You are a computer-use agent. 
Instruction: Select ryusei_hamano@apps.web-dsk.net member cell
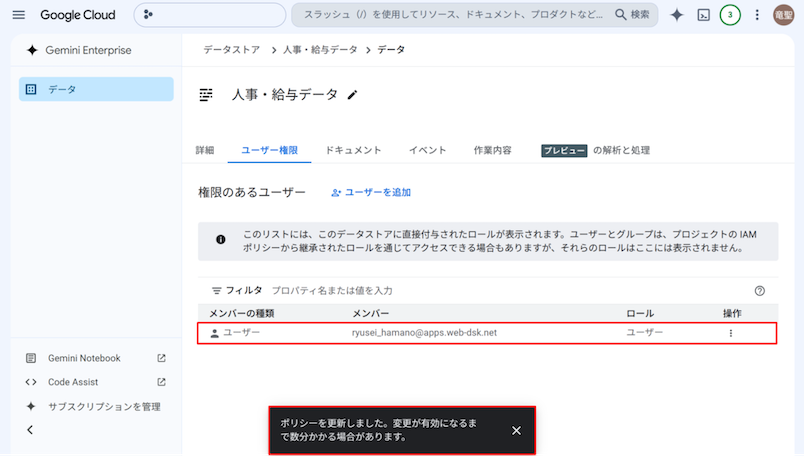point(424,333)
